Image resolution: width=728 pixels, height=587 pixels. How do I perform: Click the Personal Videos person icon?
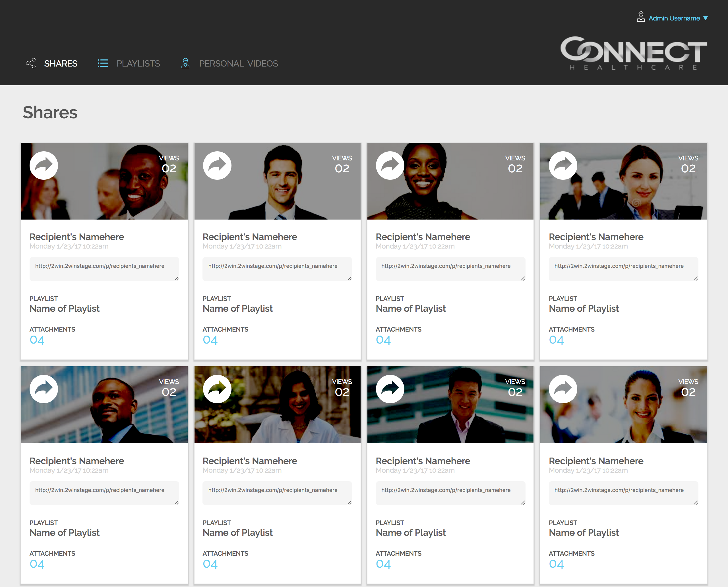click(x=185, y=63)
